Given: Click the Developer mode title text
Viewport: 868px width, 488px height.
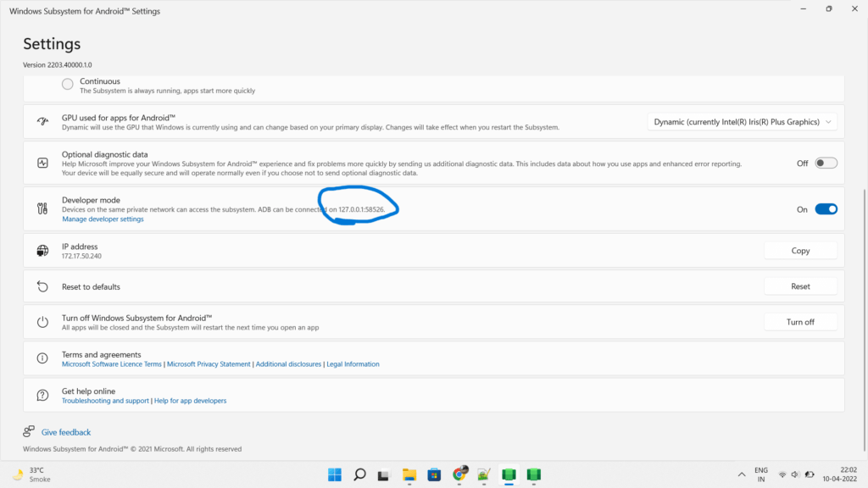Looking at the screenshot, I should click(x=91, y=200).
